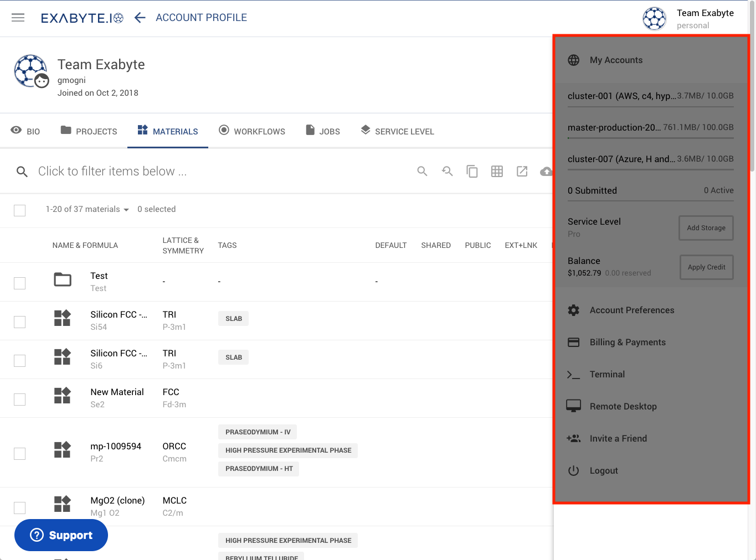Open the table columns grid icon
Screen dimensions: 756x560
pos(497,172)
